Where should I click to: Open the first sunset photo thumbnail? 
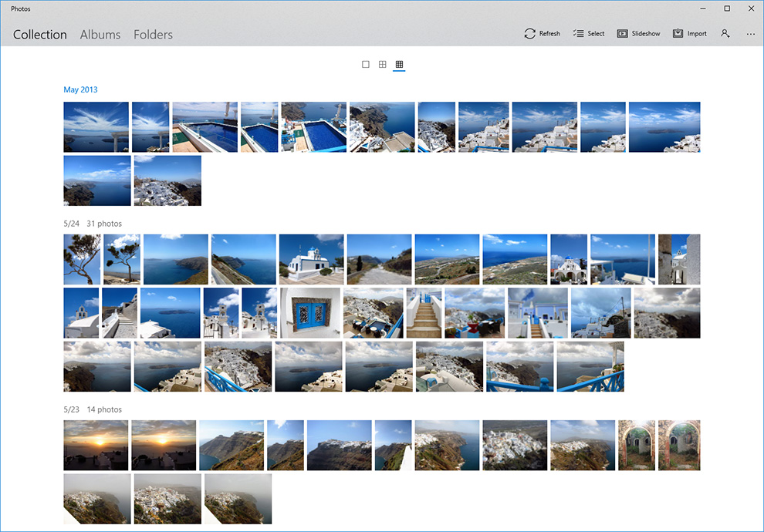(x=96, y=446)
